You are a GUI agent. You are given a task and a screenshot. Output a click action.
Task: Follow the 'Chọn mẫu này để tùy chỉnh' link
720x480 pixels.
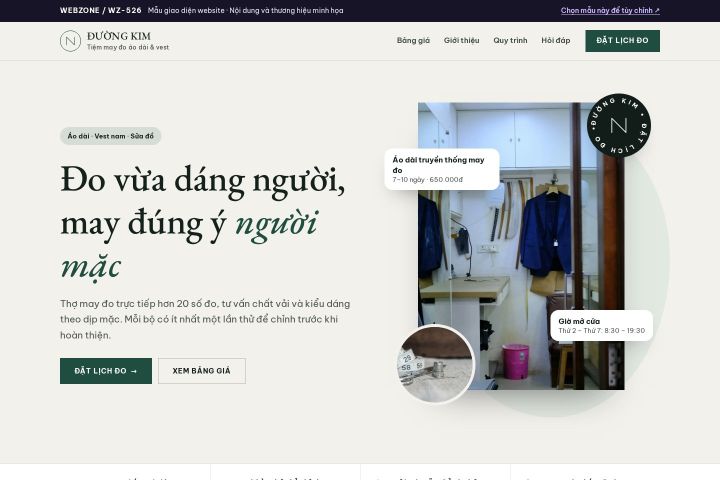point(610,10)
